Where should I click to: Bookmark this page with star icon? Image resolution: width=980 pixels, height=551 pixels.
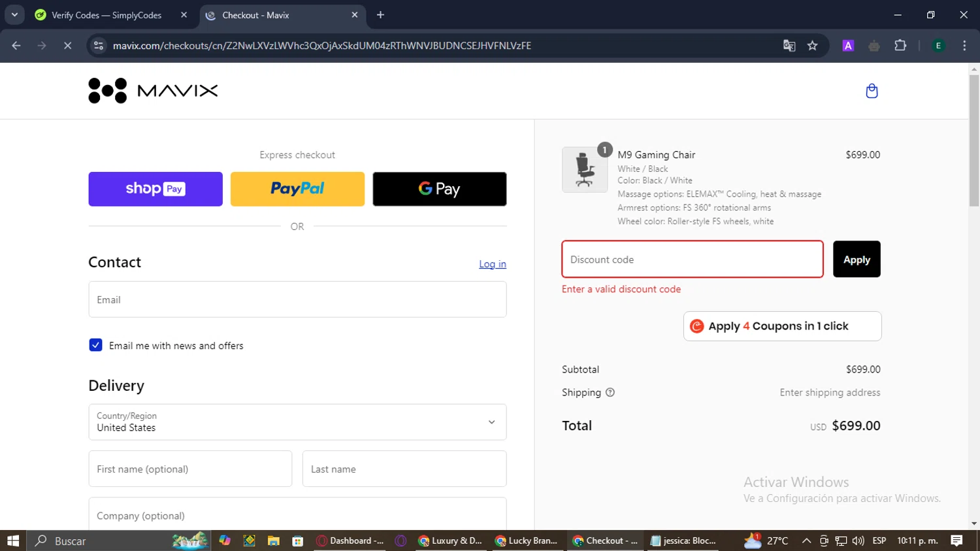[x=812, y=46]
